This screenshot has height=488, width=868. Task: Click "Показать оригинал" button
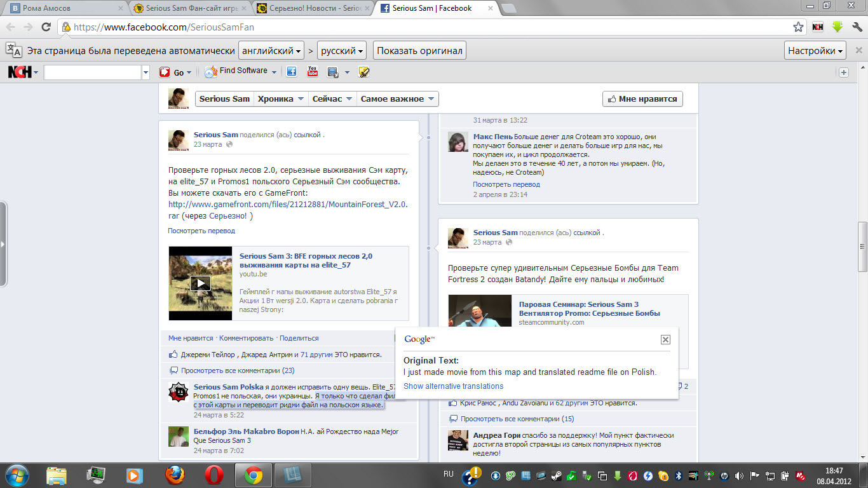coord(419,50)
